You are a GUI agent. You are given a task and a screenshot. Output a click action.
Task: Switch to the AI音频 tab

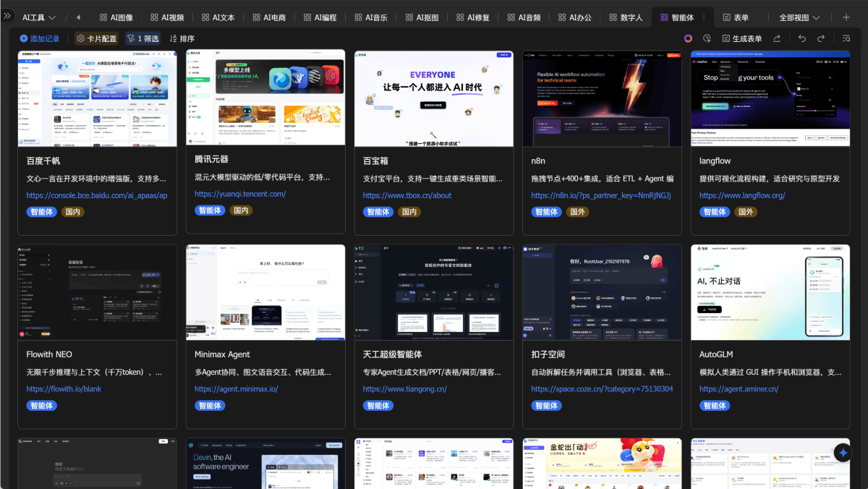click(x=524, y=17)
